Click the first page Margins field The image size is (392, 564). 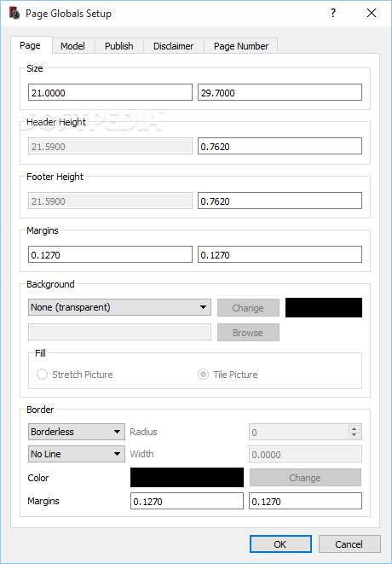click(110, 254)
